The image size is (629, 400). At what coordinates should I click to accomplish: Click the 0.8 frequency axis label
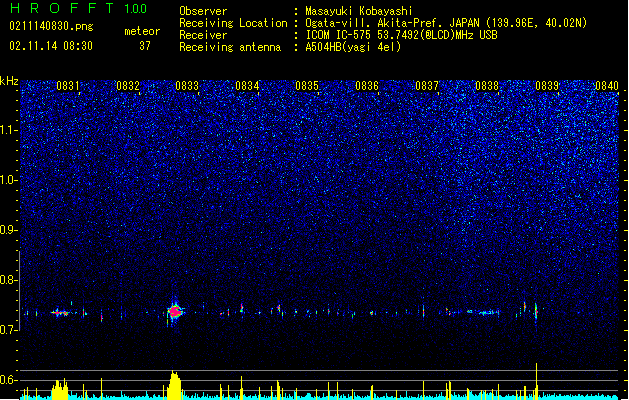pyautogui.click(x=9, y=280)
